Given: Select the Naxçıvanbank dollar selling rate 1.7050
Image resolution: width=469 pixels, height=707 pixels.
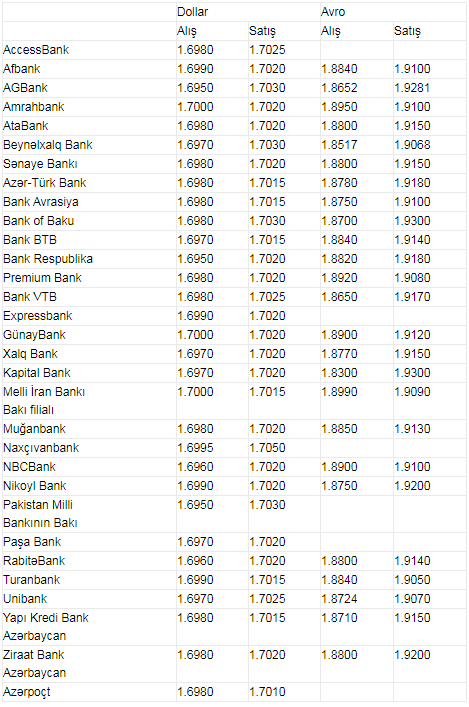Looking at the screenshot, I should point(267,448).
